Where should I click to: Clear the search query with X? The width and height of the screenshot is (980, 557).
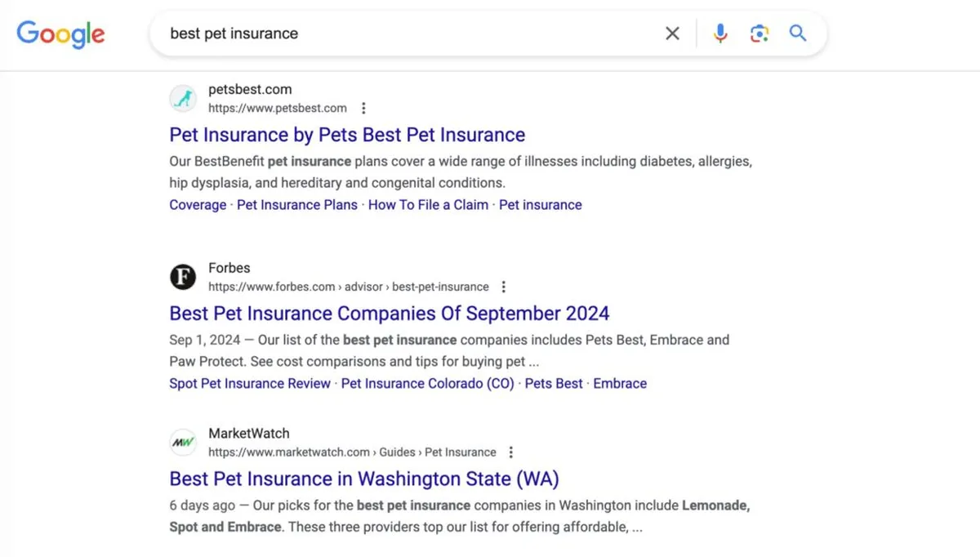[x=672, y=33]
